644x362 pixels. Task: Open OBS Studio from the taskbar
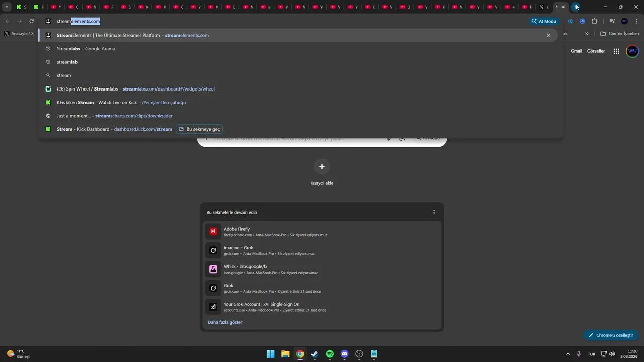[x=359, y=354]
